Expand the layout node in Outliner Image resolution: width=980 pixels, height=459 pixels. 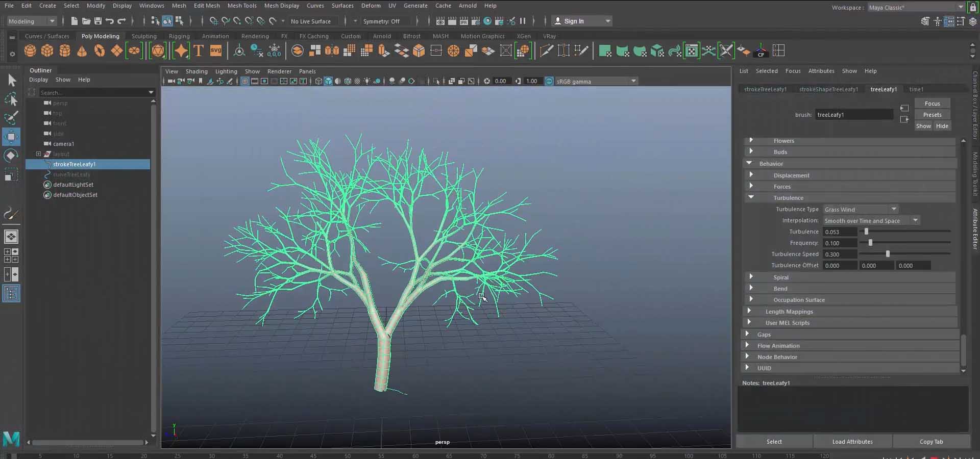(38, 154)
